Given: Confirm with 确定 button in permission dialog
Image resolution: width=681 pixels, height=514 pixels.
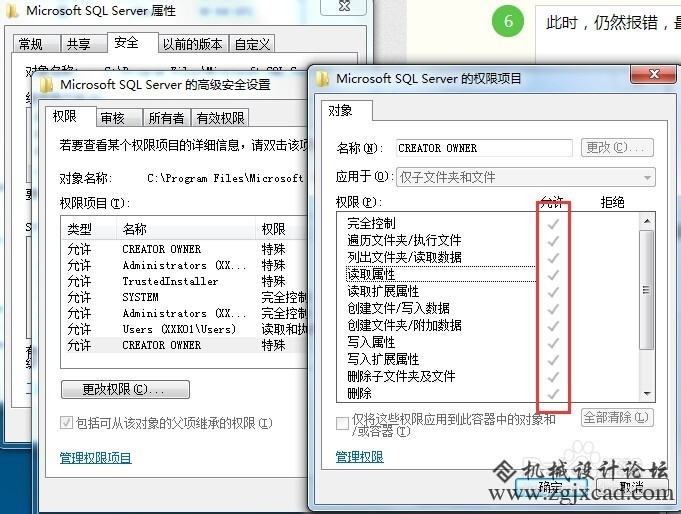Looking at the screenshot, I should pyautogui.click(x=551, y=488).
